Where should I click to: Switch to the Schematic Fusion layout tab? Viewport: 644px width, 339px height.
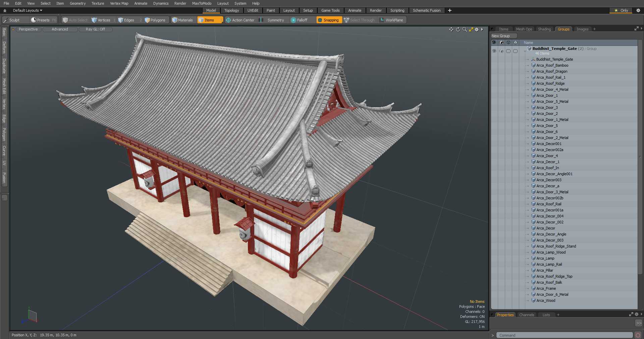[427, 10]
